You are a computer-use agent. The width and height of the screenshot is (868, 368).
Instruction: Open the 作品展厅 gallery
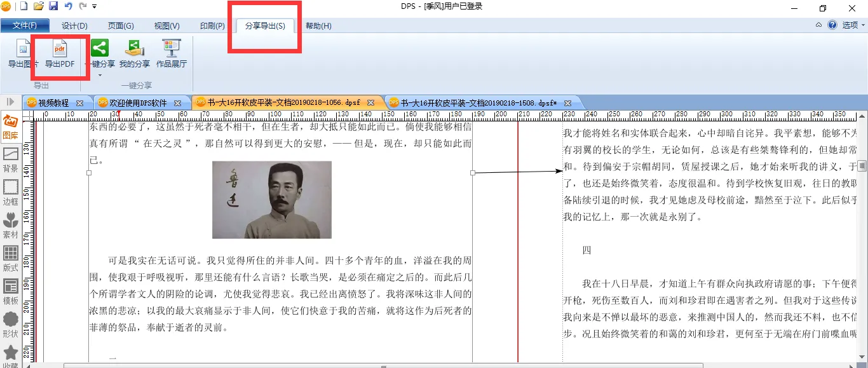tap(171, 54)
